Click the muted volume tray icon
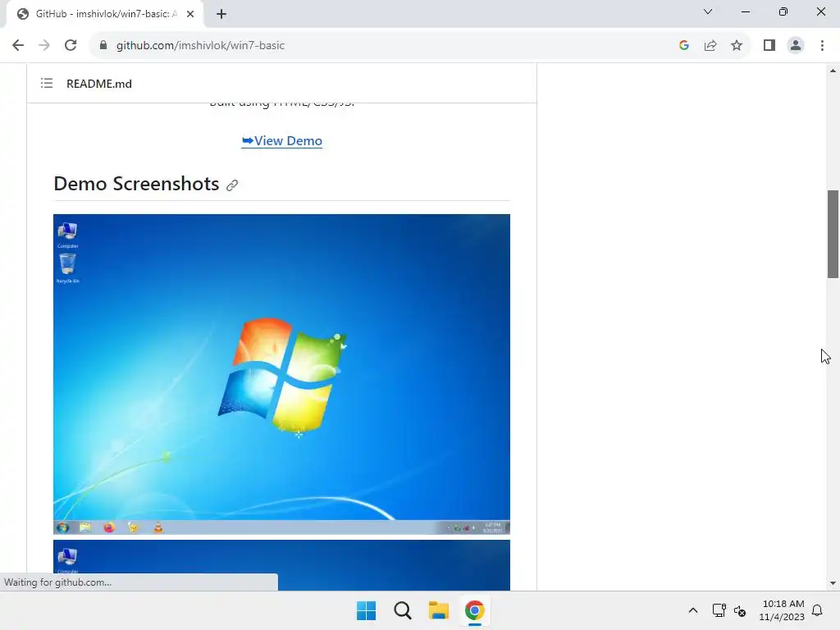This screenshot has height=630, width=840. pos(740,610)
